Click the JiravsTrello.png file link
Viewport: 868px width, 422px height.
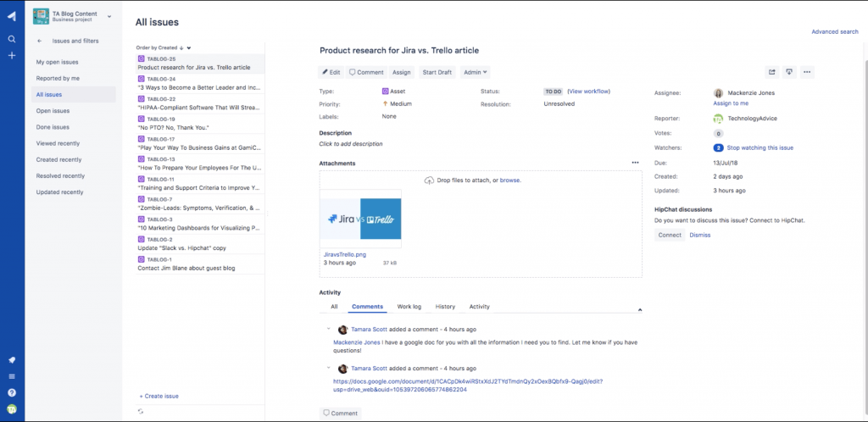tap(345, 255)
